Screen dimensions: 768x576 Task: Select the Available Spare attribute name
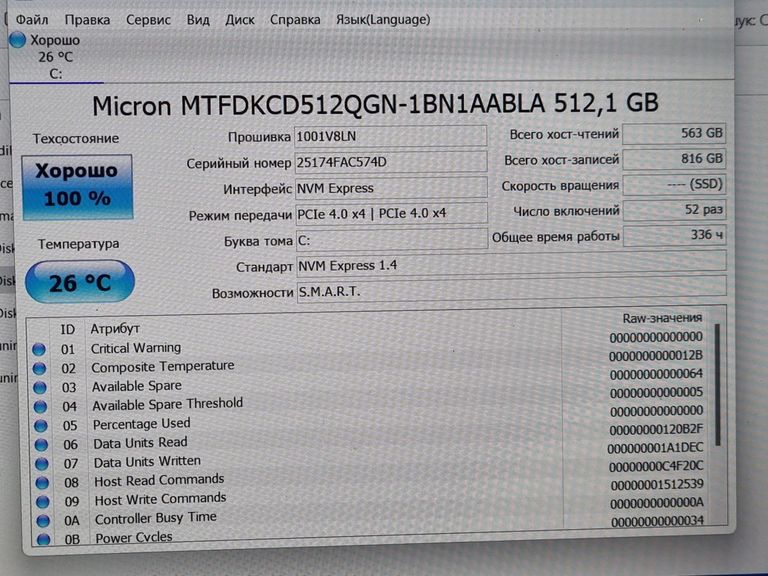tap(137, 386)
